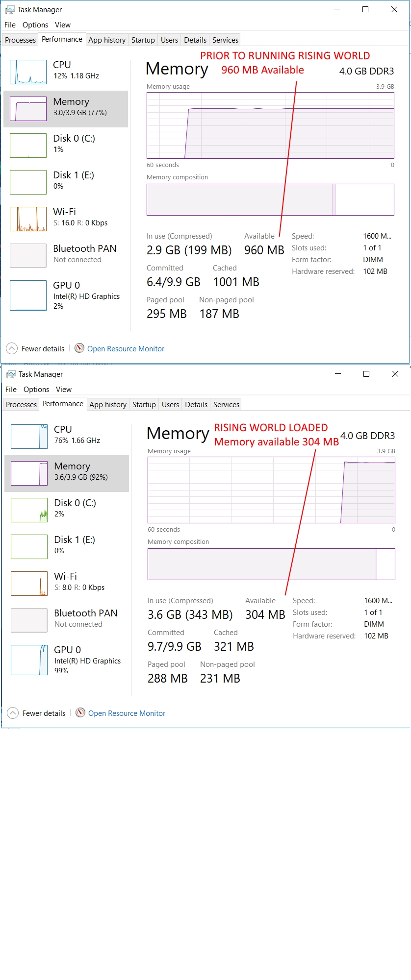Select the CPU graph thumbnail showing 12% usage
The width and height of the screenshot is (411, 980).
[x=28, y=72]
